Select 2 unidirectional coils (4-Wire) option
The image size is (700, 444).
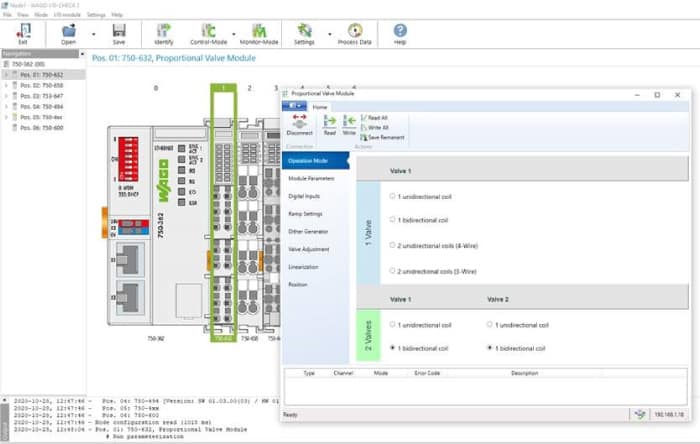point(393,245)
